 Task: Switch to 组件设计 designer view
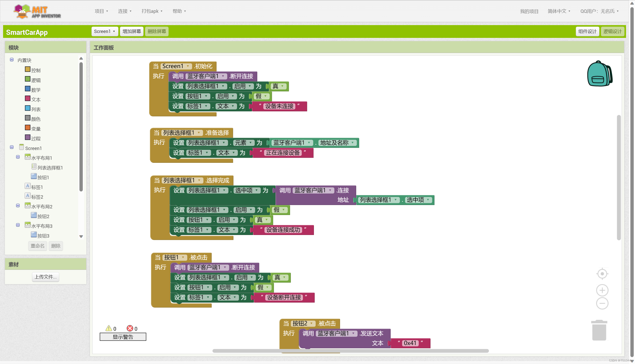(587, 31)
